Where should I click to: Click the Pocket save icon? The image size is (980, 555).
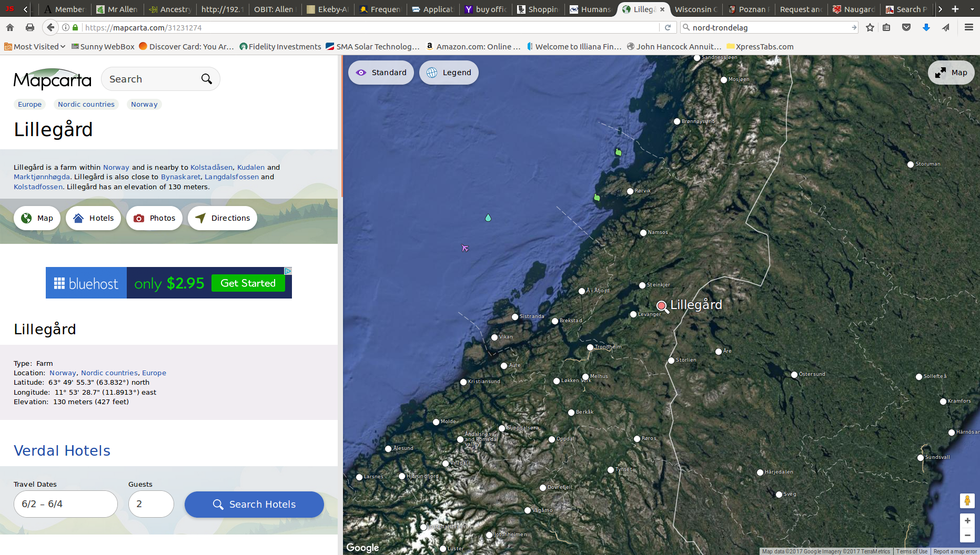[906, 27]
